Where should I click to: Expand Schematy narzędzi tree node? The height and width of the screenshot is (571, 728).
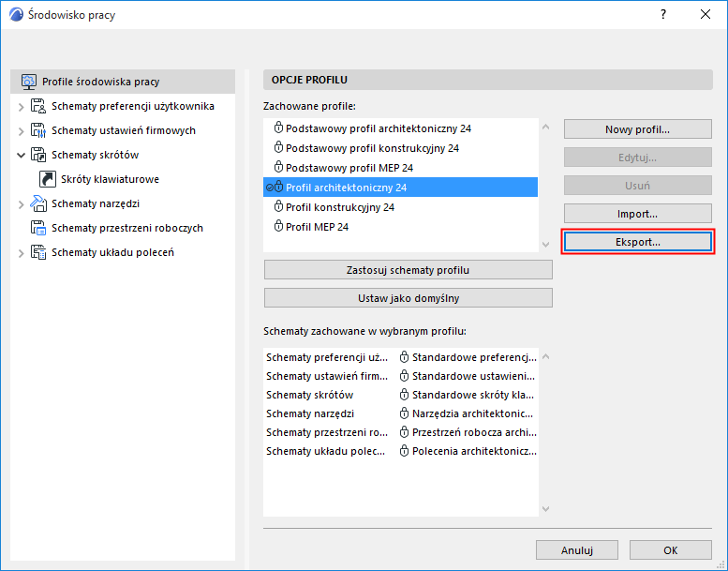click(x=21, y=204)
